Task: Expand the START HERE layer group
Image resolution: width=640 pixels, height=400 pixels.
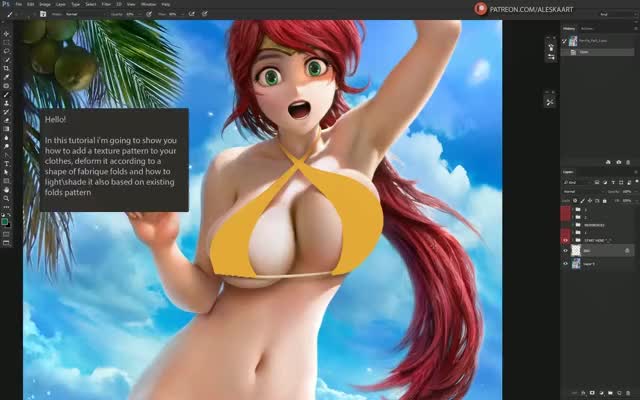Action: (572, 240)
